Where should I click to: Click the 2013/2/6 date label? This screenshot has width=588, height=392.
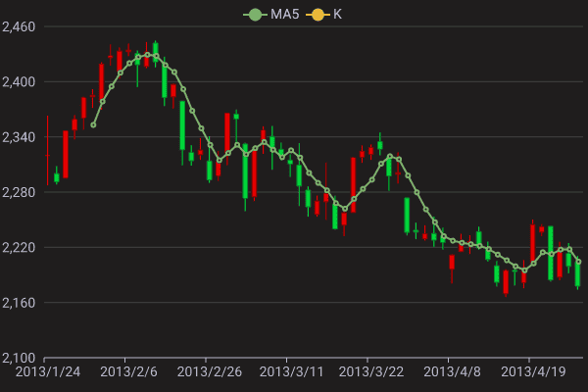click(128, 371)
